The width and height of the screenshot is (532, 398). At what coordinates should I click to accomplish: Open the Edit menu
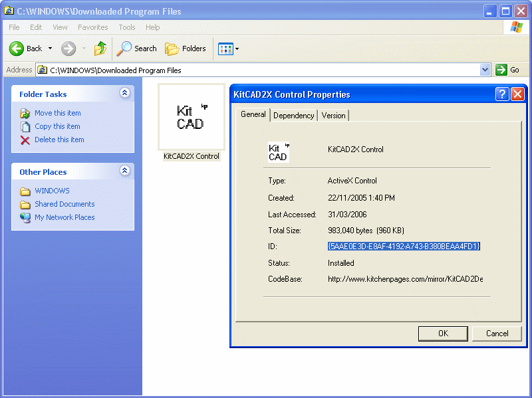point(36,27)
